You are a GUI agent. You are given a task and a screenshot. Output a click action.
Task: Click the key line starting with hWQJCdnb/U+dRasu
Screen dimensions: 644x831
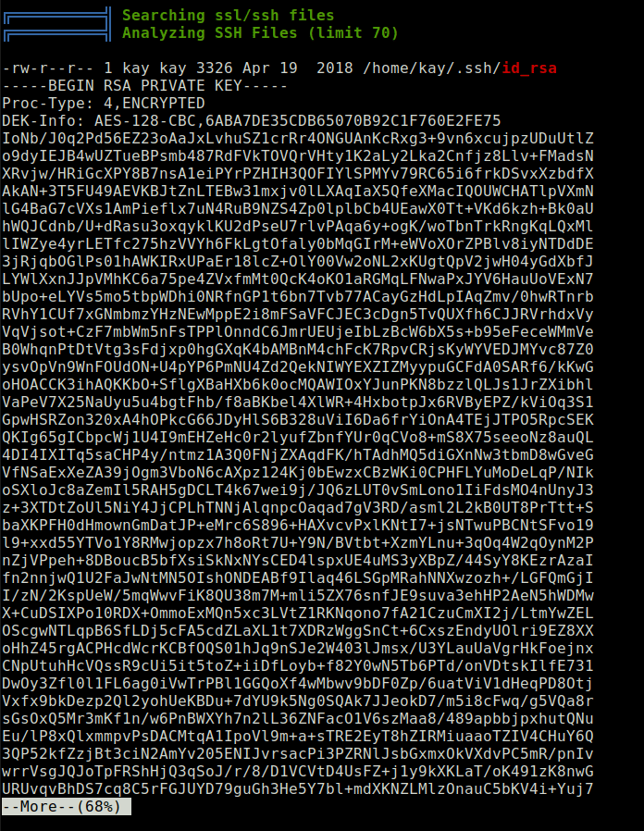(x=297, y=227)
